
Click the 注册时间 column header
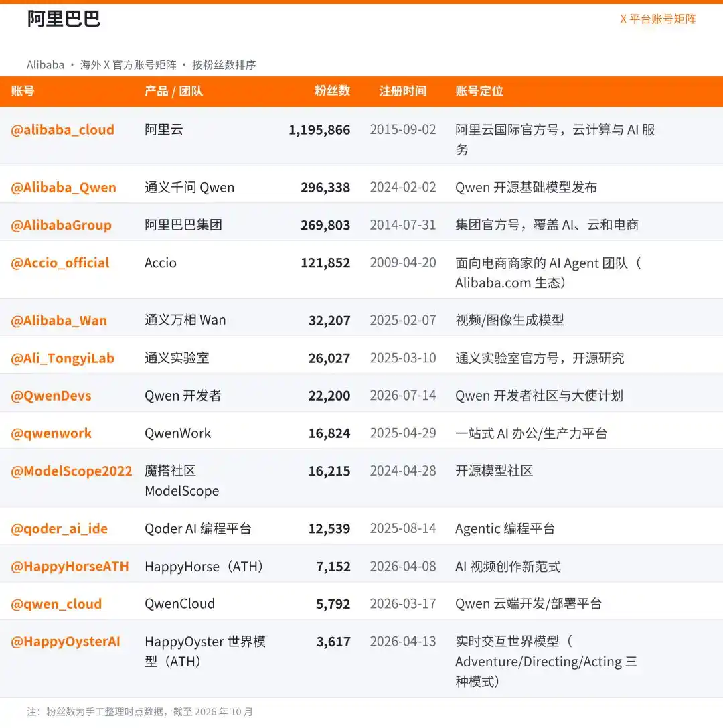[403, 91]
